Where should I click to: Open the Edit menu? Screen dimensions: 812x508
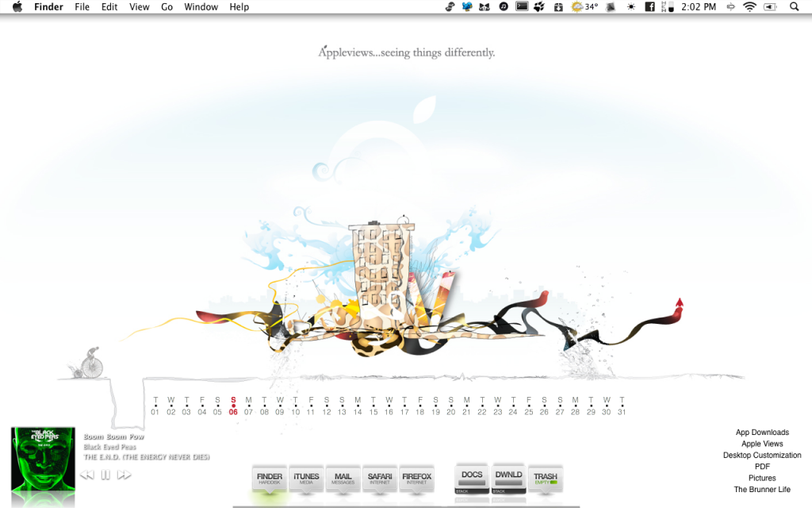coord(109,6)
